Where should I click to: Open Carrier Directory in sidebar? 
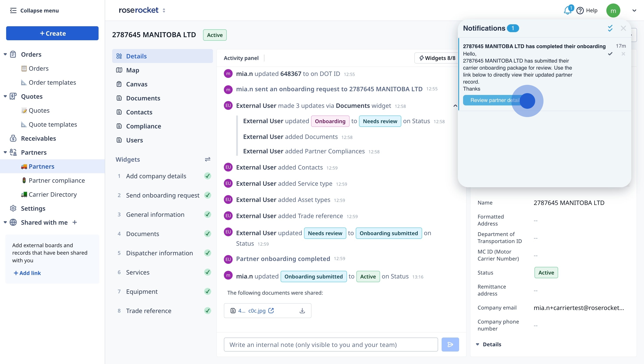tap(53, 194)
